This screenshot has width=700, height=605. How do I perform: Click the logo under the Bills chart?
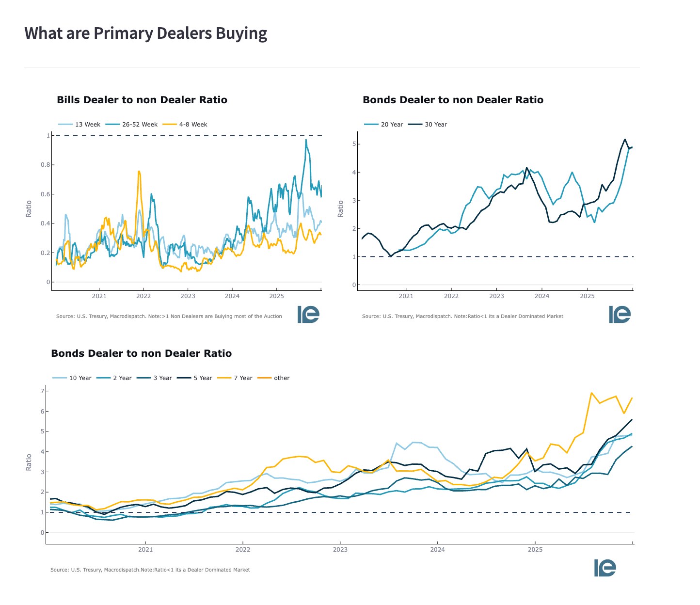(x=308, y=314)
